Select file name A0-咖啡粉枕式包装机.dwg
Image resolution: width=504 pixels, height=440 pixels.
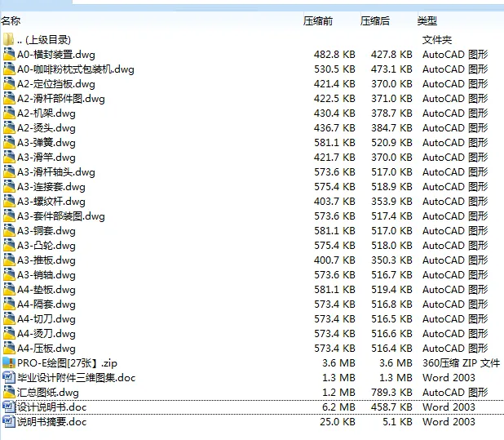[76, 69]
